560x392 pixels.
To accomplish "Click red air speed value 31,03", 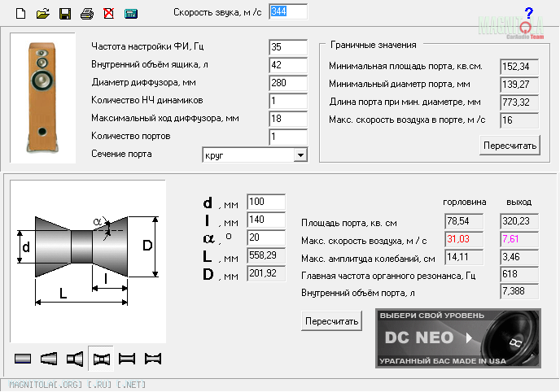I will coord(464,239).
